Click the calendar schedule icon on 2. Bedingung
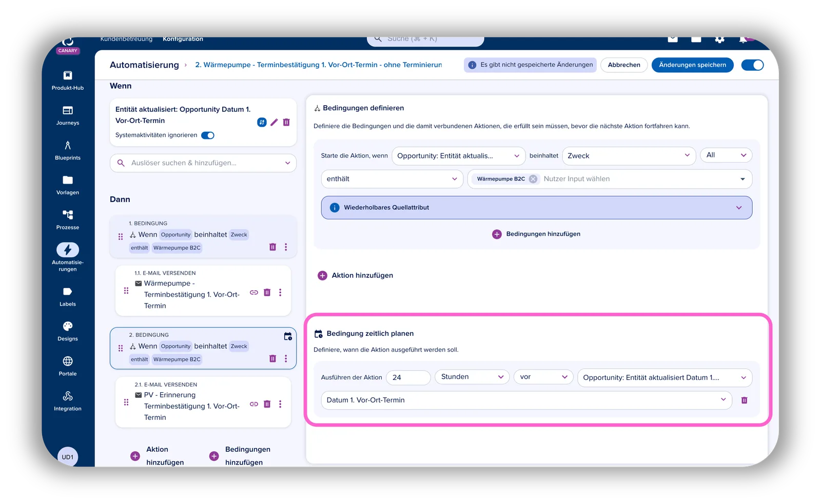821x504 pixels. [288, 336]
